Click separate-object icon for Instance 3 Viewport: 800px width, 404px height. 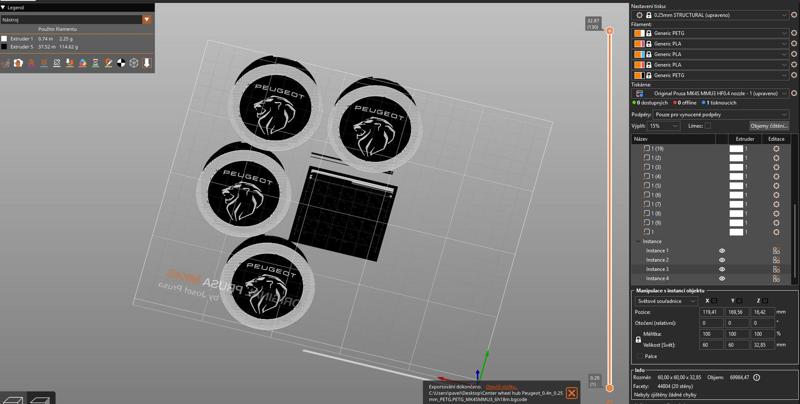776,269
